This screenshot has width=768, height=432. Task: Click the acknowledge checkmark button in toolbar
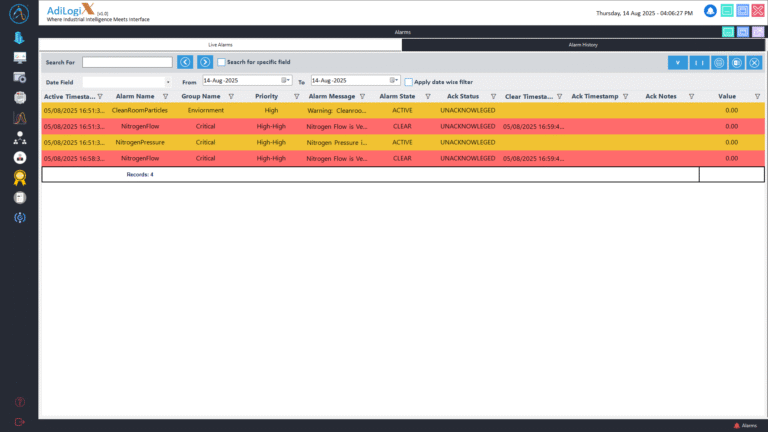[679, 62]
